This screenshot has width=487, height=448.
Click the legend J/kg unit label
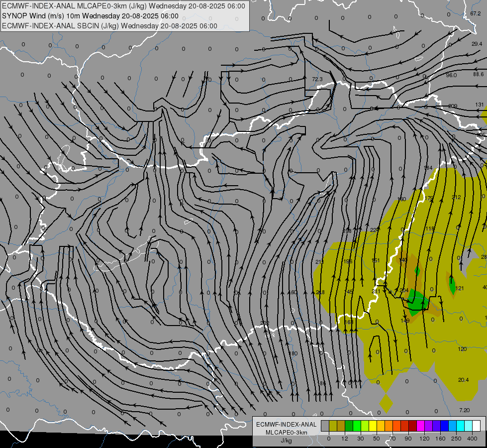(286, 441)
